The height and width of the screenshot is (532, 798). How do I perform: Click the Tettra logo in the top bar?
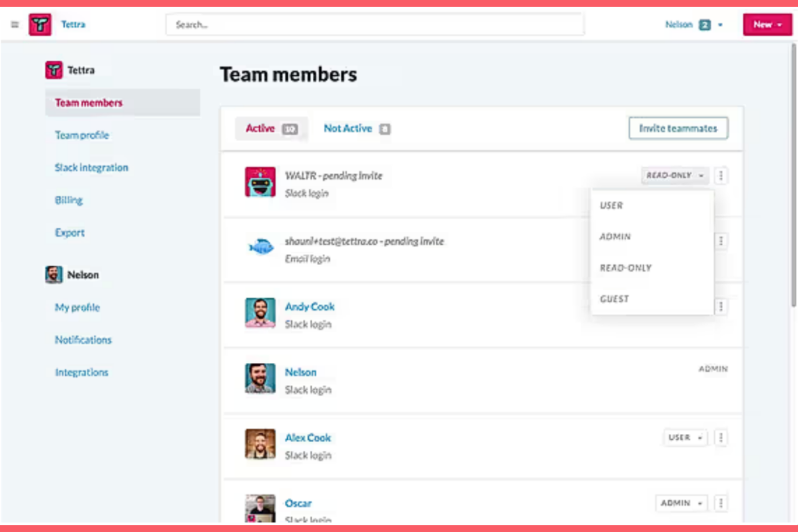40,24
